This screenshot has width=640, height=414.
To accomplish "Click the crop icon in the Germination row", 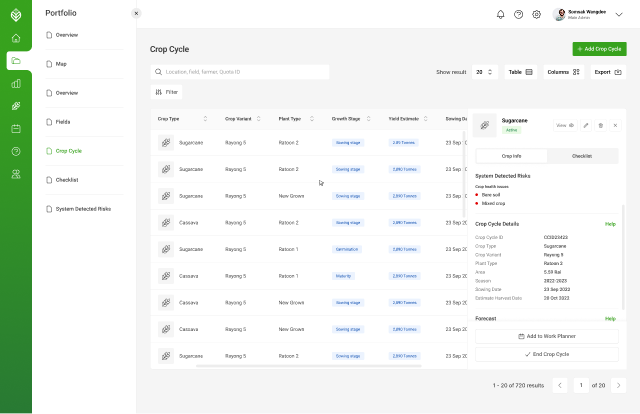I will click(x=166, y=249).
